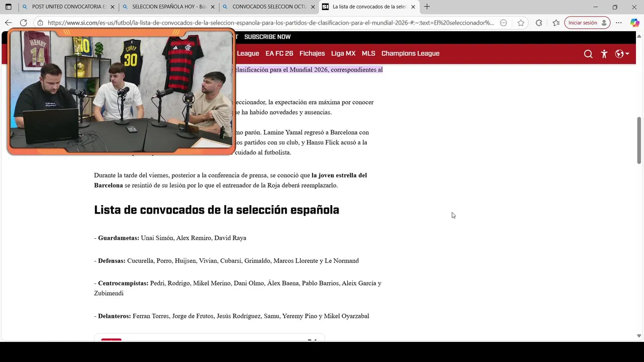Open the Champions League section

point(411,53)
